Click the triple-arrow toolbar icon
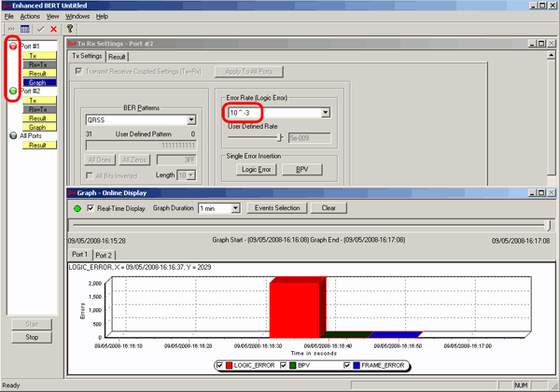 click(11, 29)
